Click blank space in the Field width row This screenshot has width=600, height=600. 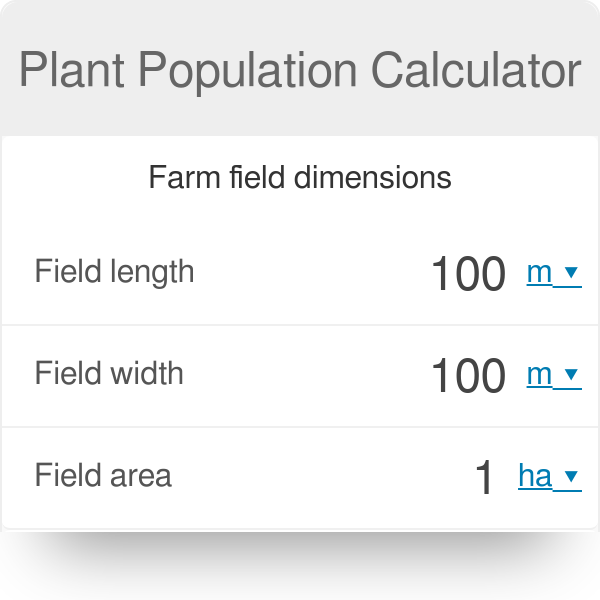(306, 375)
